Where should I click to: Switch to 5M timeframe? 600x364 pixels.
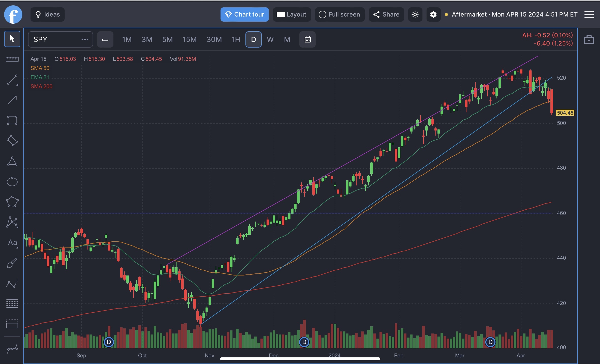tap(167, 39)
